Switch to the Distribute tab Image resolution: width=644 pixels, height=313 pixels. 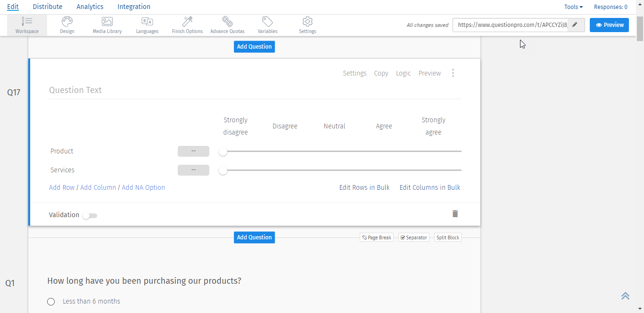[x=48, y=7]
